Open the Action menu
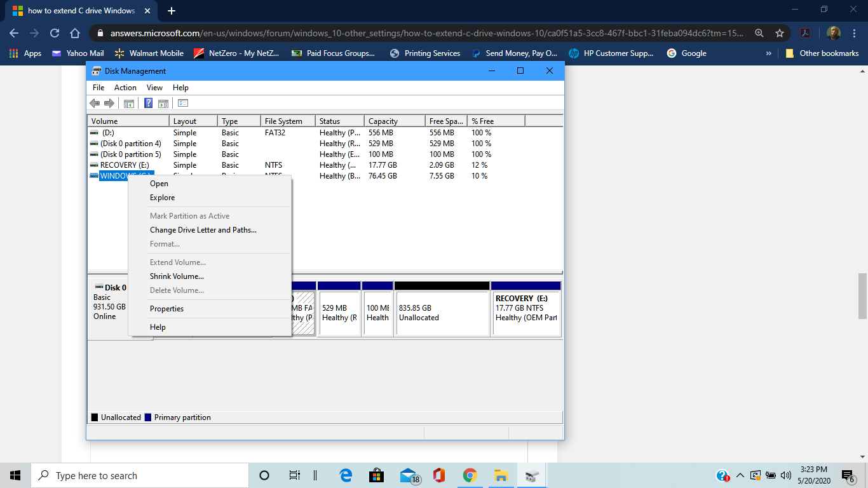 [x=125, y=88]
